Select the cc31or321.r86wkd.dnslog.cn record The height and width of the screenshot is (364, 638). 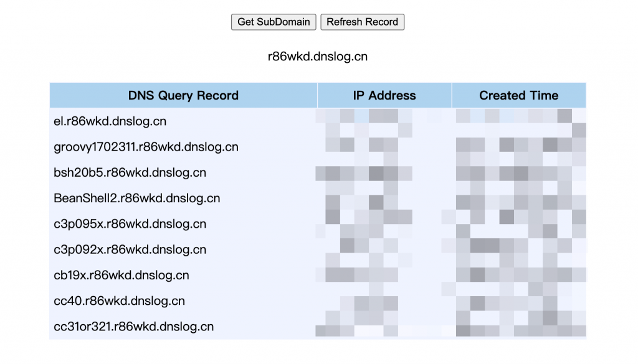[x=133, y=327]
